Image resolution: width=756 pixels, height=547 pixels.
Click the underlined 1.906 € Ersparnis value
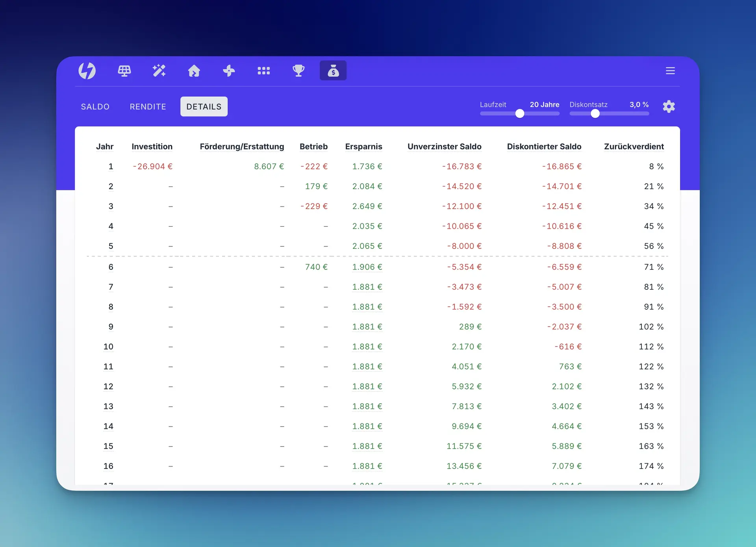[x=367, y=267]
